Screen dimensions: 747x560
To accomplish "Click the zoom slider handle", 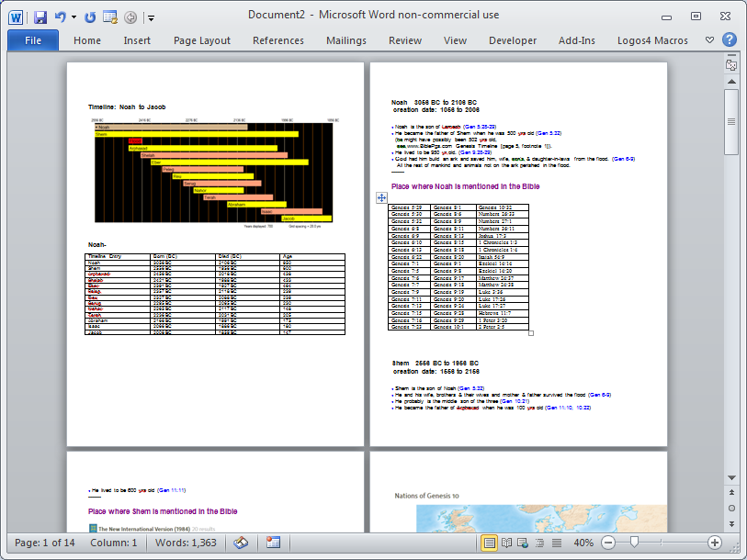I will tap(633, 543).
